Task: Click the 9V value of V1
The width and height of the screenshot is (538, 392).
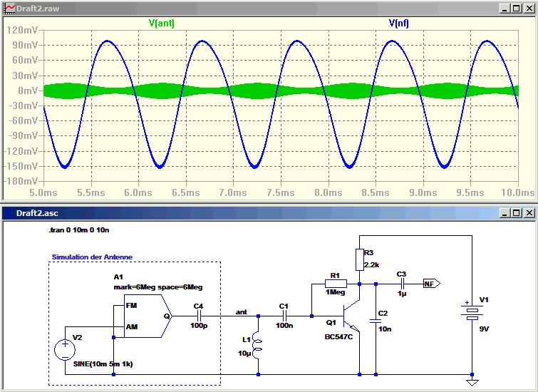Action: (x=484, y=329)
